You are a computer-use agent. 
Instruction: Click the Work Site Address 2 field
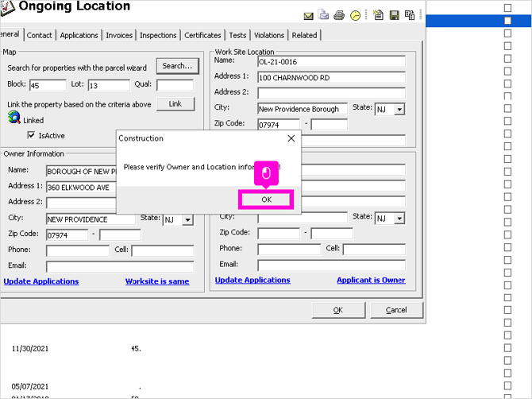coord(331,93)
